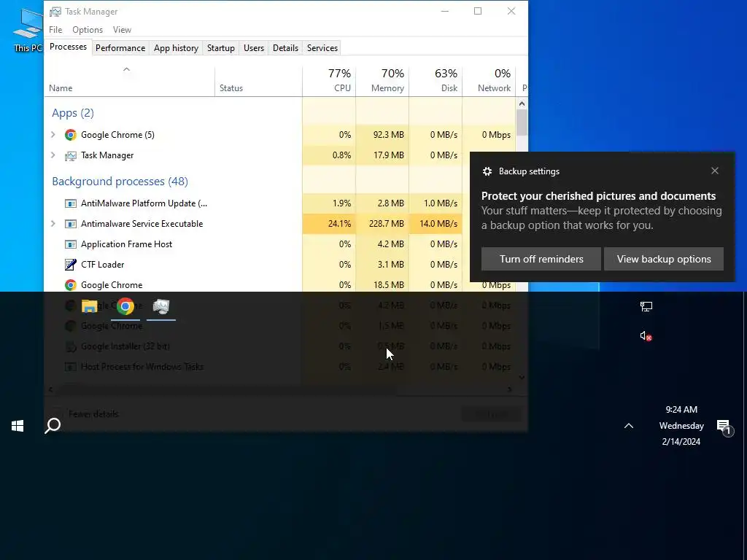Screen dimensions: 747x560
Task: Click the 14.0 MB/s disk cell
Action: 436,224
